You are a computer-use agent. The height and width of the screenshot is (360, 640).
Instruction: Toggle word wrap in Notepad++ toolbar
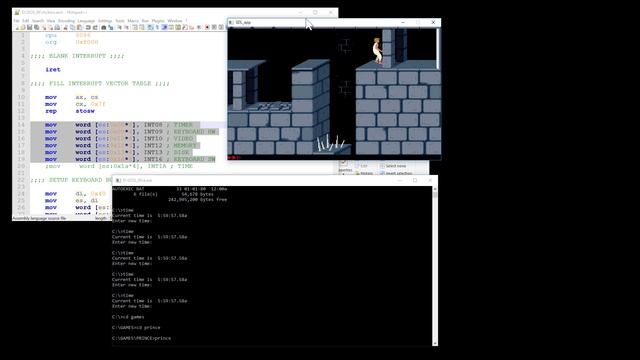pos(150,27)
